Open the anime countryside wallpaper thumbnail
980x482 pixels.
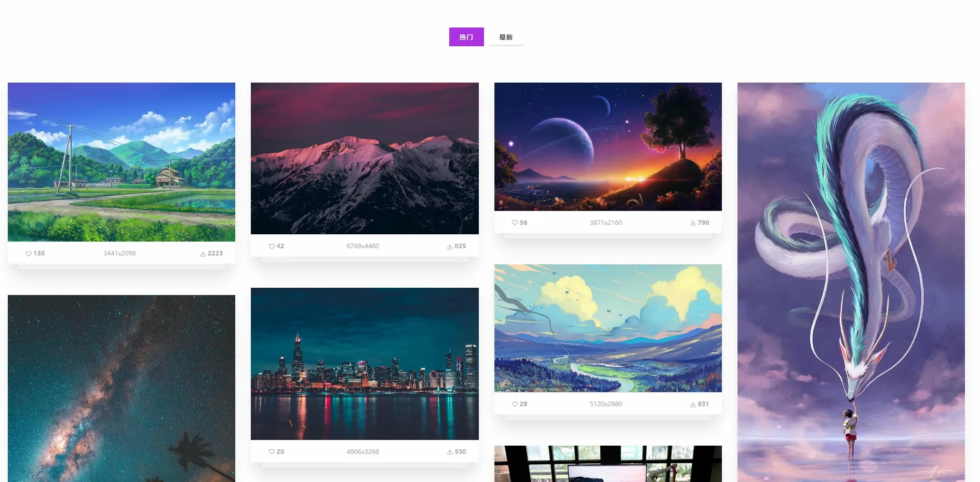click(x=122, y=162)
